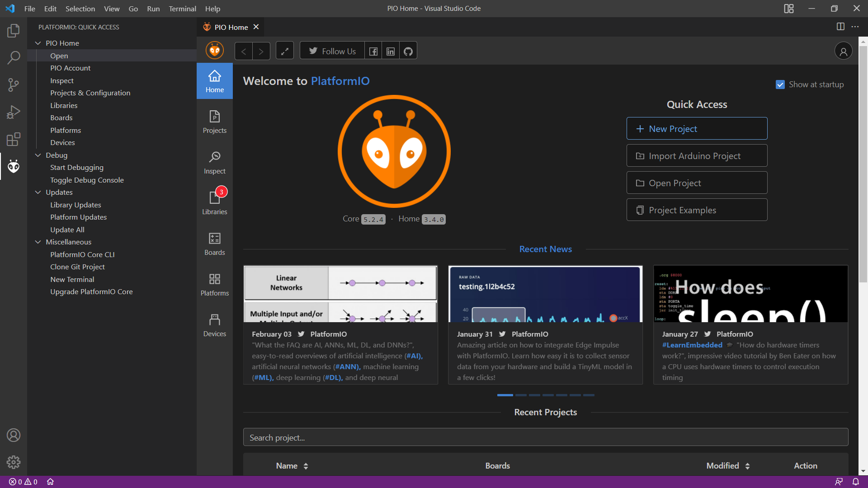The height and width of the screenshot is (488, 868).
Task: Go forward in PIO Home navigation
Action: 261,51
